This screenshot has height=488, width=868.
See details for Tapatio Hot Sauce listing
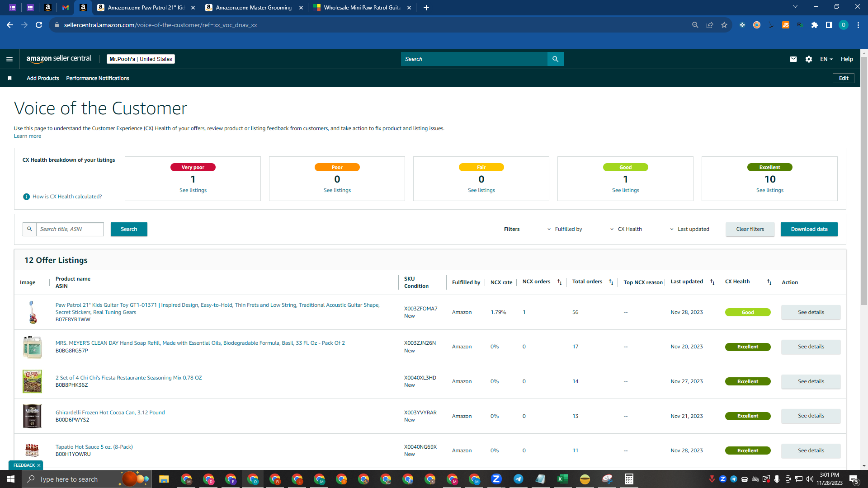point(811,450)
